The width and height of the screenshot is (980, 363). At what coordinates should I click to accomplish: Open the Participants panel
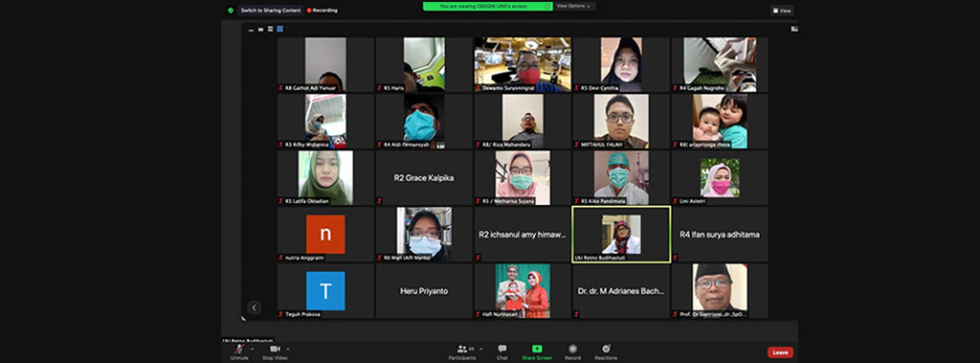461,352
